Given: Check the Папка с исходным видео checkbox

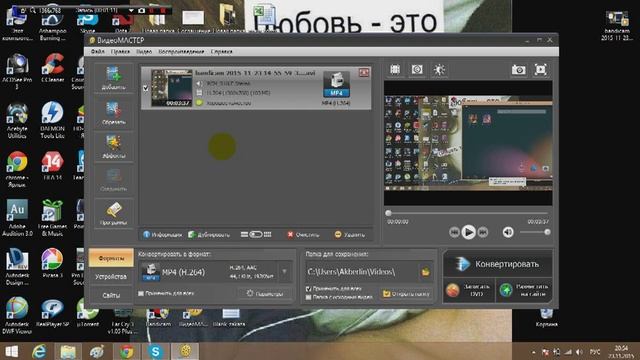Looking at the screenshot, I should coord(309,297).
